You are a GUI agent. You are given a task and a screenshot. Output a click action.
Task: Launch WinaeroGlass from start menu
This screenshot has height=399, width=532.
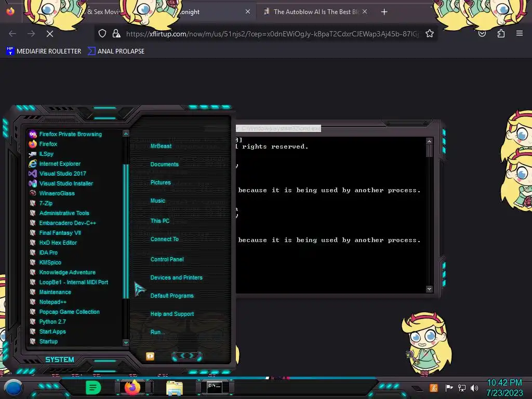point(52,193)
